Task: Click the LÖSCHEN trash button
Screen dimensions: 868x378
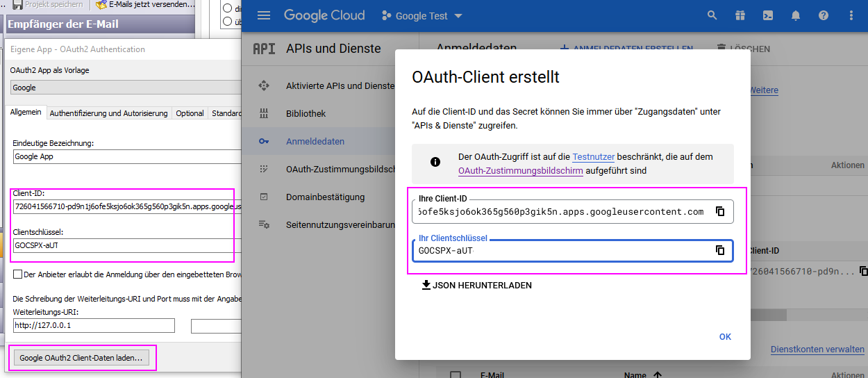Action: coord(744,49)
